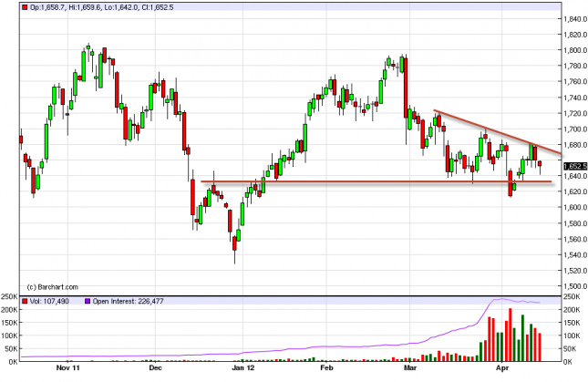Screen dimensions: 588x382
Task: Click the 1,720.0 price axis label
Action: 575,113
